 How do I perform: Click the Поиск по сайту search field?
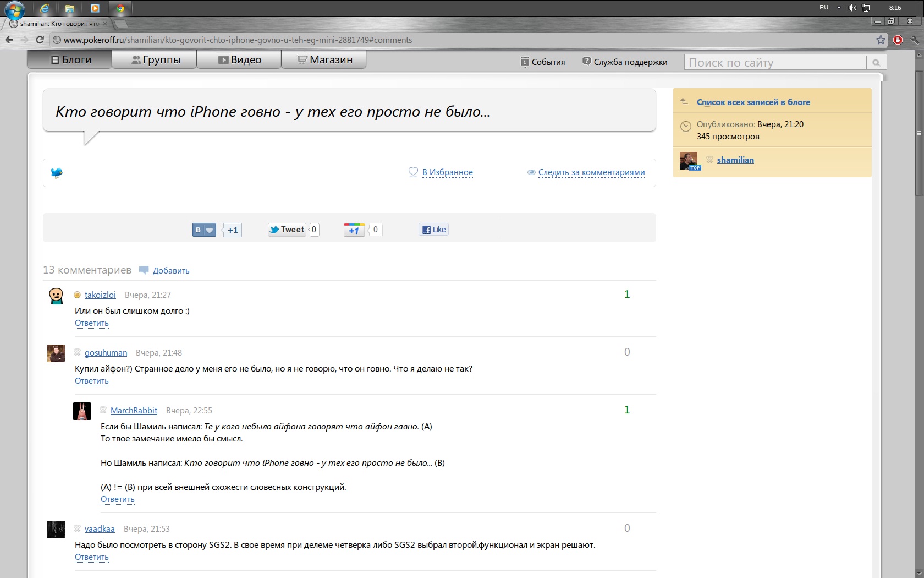(x=776, y=62)
